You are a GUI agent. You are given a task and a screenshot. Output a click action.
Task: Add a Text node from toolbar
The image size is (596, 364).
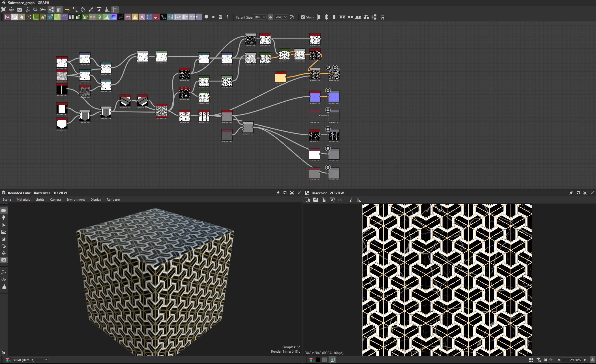(142, 17)
